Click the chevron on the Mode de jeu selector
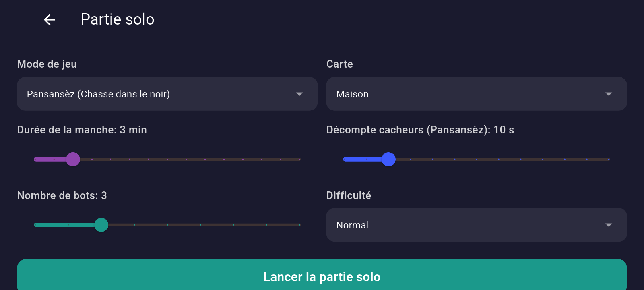This screenshot has width=644, height=290. 299,94
